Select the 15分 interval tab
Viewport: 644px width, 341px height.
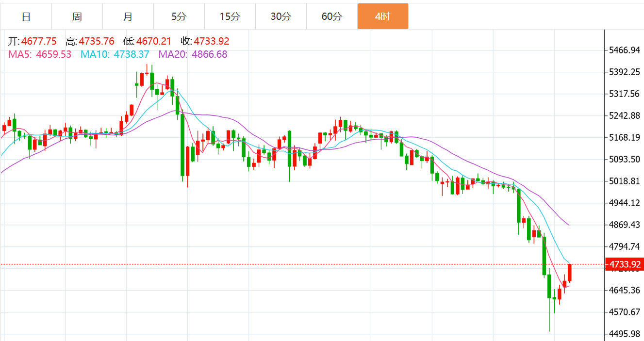coord(230,16)
